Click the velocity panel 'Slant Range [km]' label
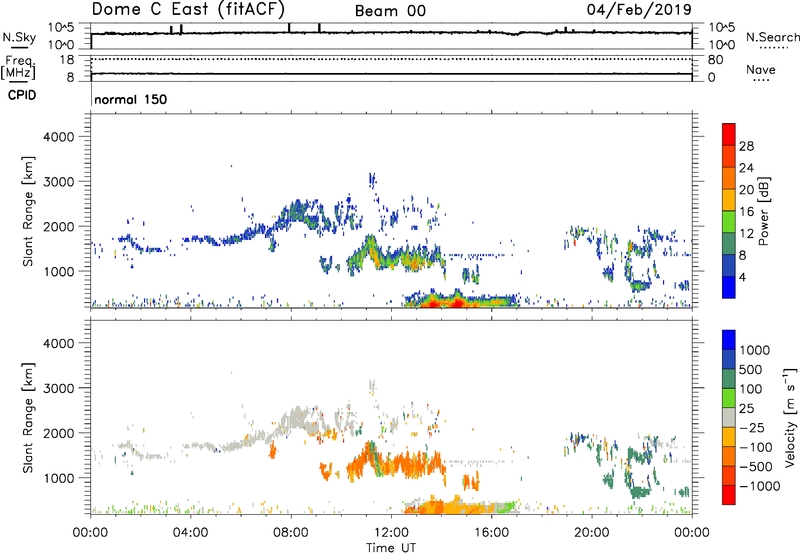 pos(28,417)
